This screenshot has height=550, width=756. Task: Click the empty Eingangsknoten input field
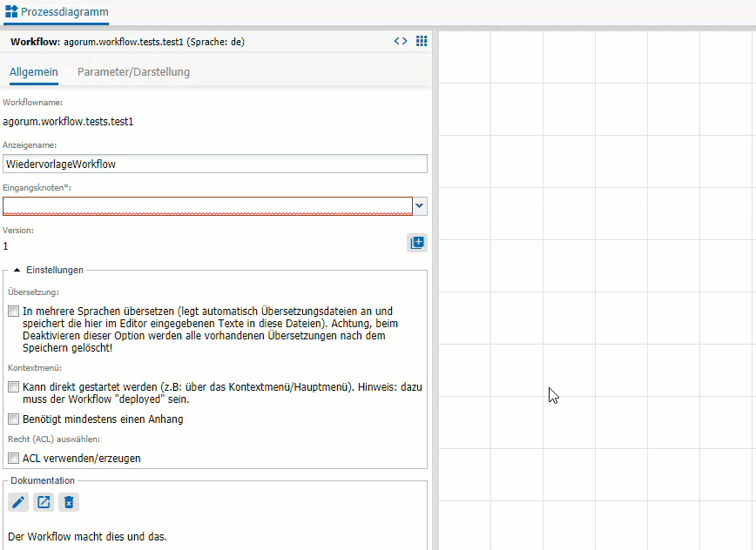point(208,206)
